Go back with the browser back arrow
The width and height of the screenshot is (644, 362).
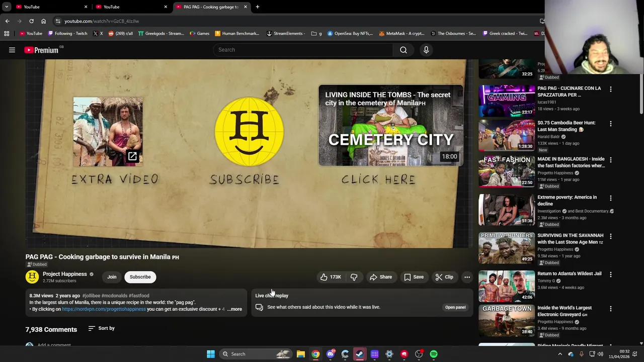point(7,21)
